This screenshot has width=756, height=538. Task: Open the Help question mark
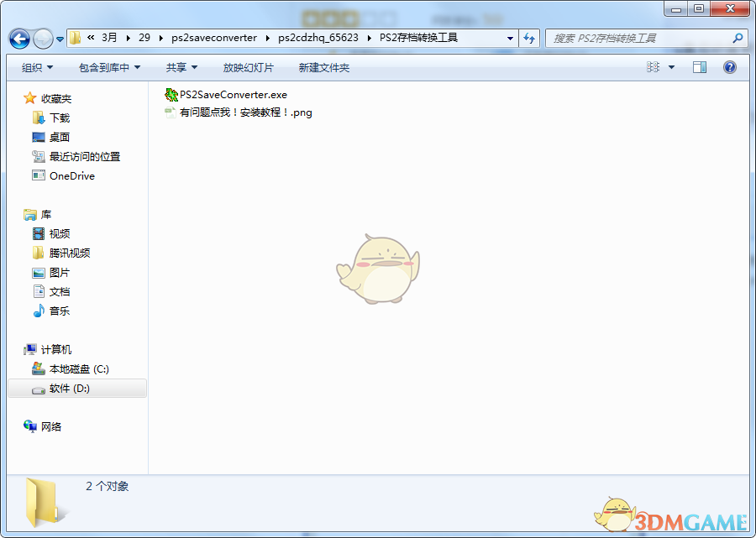[730, 67]
